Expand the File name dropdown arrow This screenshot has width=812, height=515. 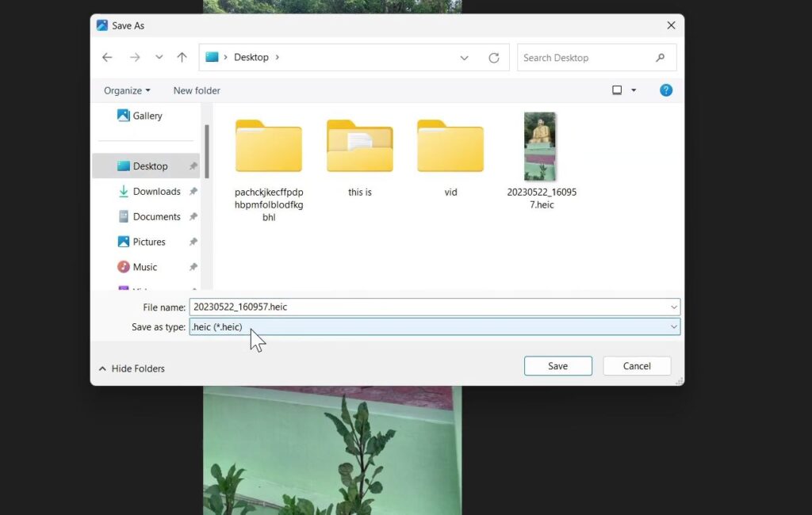(x=674, y=307)
